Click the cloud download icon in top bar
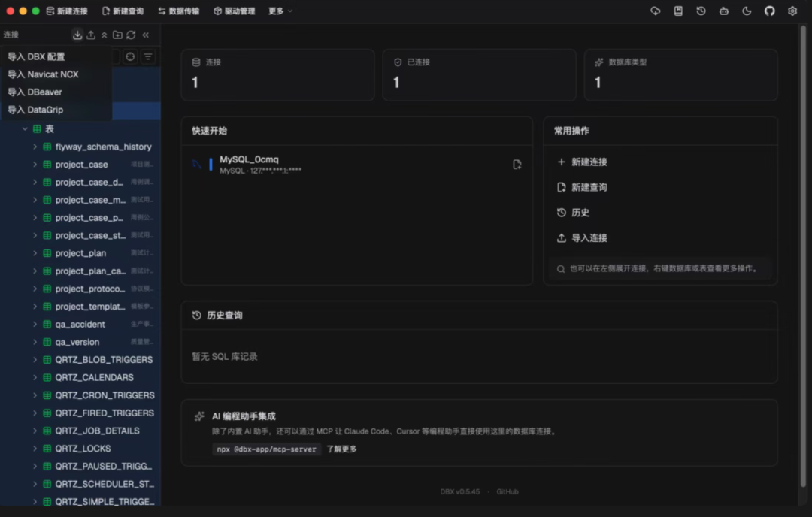 click(656, 11)
